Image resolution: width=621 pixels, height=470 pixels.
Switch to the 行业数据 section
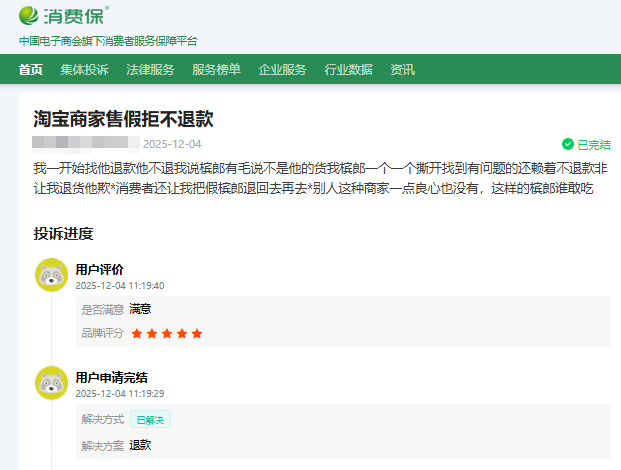tap(348, 70)
